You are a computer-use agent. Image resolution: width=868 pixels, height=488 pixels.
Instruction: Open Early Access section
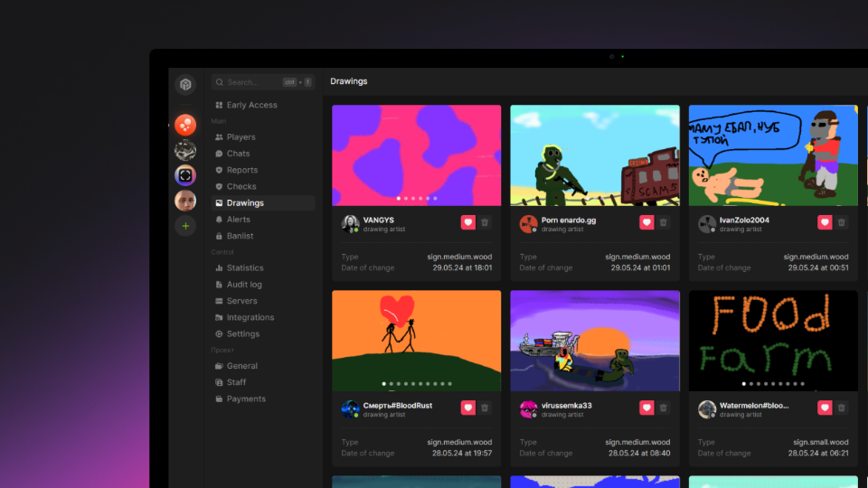[x=263, y=105]
